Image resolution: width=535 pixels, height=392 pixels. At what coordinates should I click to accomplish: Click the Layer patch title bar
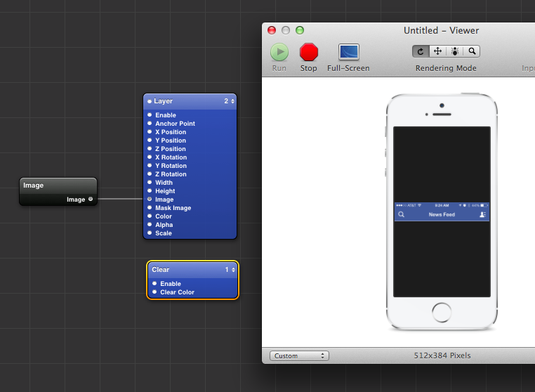190,101
